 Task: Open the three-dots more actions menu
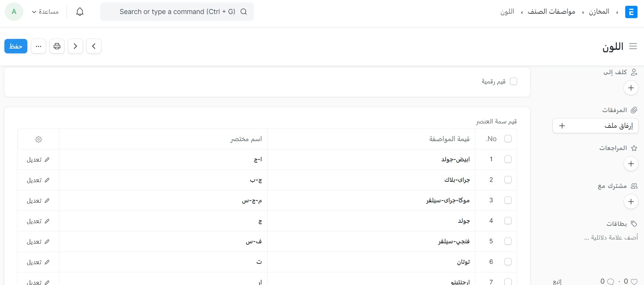click(39, 46)
